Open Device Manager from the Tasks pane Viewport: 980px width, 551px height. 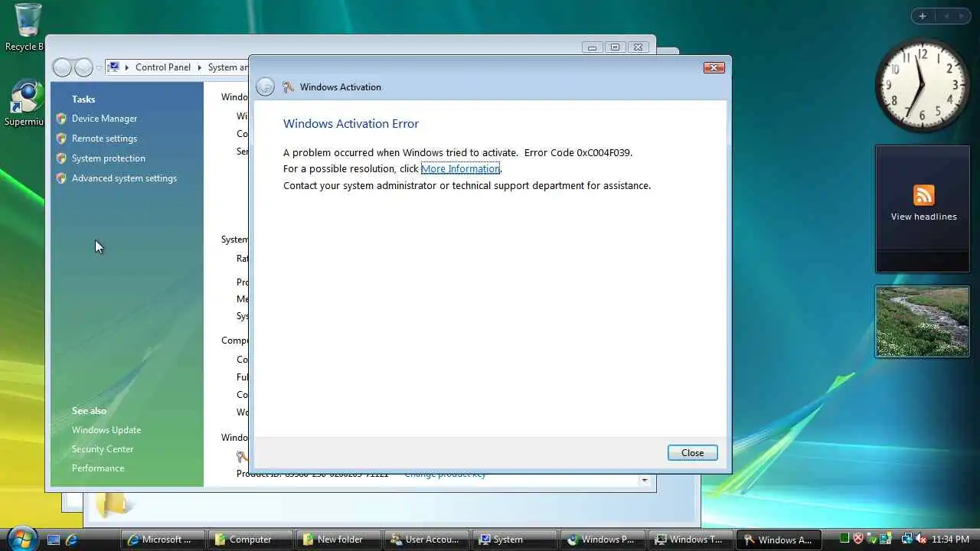pyautogui.click(x=104, y=119)
